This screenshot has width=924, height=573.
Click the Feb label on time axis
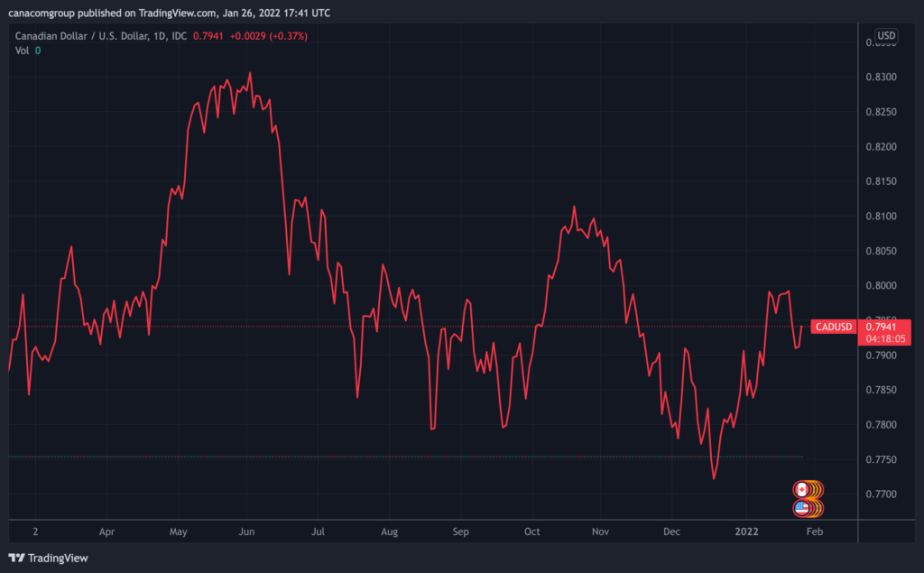coord(813,531)
